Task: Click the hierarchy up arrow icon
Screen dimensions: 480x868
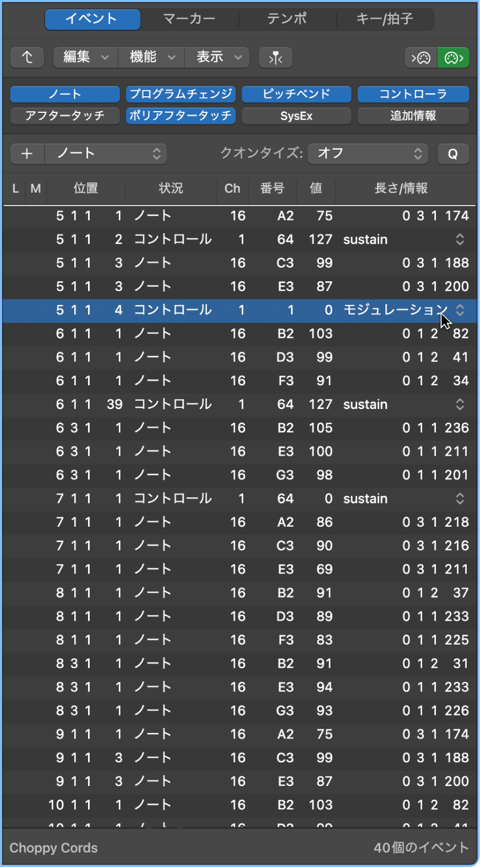Action: click(x=27, y=57)
